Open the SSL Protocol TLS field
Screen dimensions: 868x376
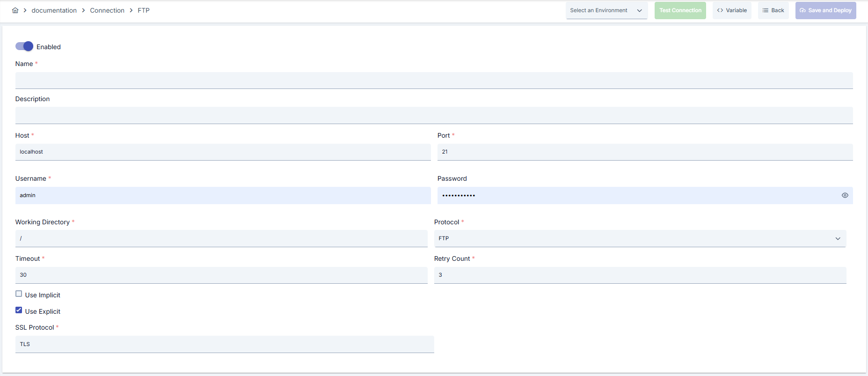coord(225,344)
